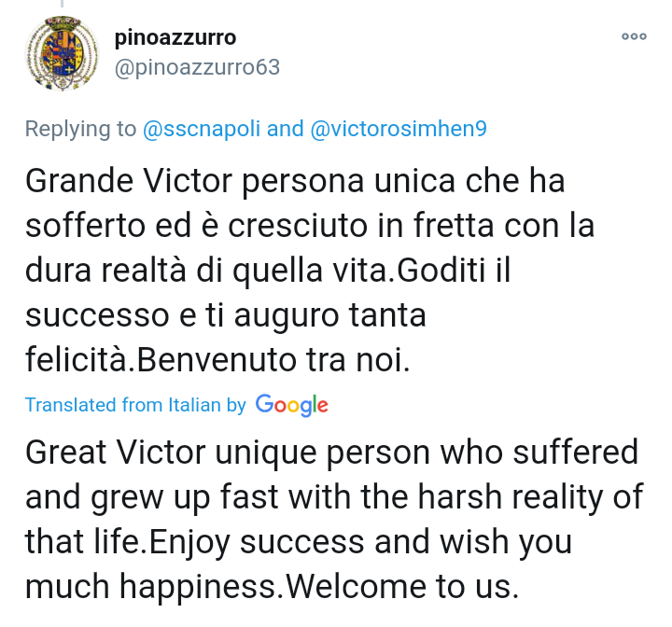Click the line 'successo e ti auguro tanta'
Image resolution: width=672 pixels, height=627 pixels.
pos(226,315)
